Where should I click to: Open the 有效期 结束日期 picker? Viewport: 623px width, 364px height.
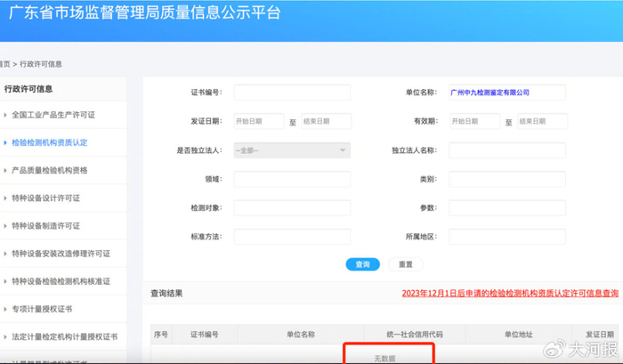542,121
